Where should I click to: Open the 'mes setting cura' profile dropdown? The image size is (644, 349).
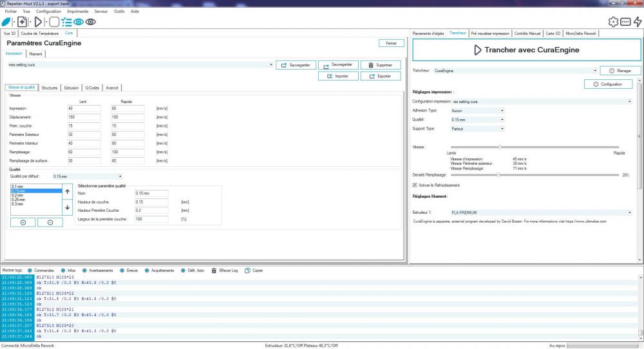pyautogui.click(x=140, y=65)
